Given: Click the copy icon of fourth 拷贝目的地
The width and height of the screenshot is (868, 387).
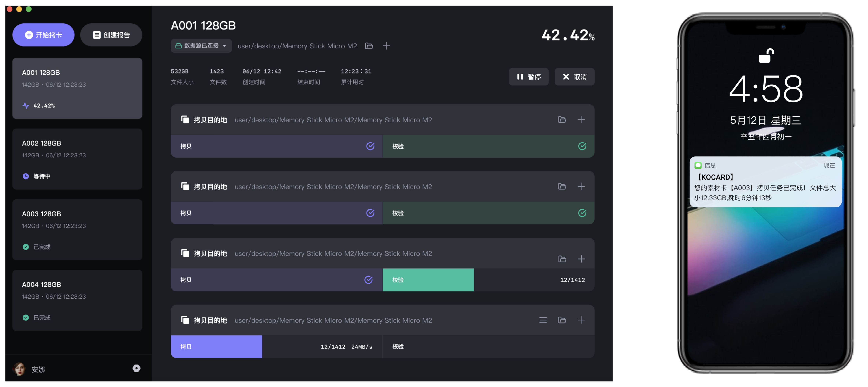Looking at the screenshot, I should [185, 320].
